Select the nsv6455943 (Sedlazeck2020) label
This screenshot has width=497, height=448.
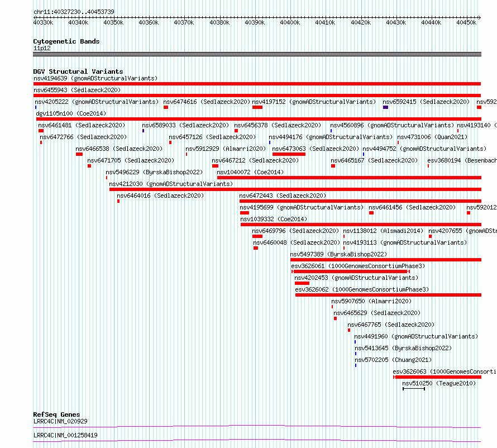(x=77, y=90)
